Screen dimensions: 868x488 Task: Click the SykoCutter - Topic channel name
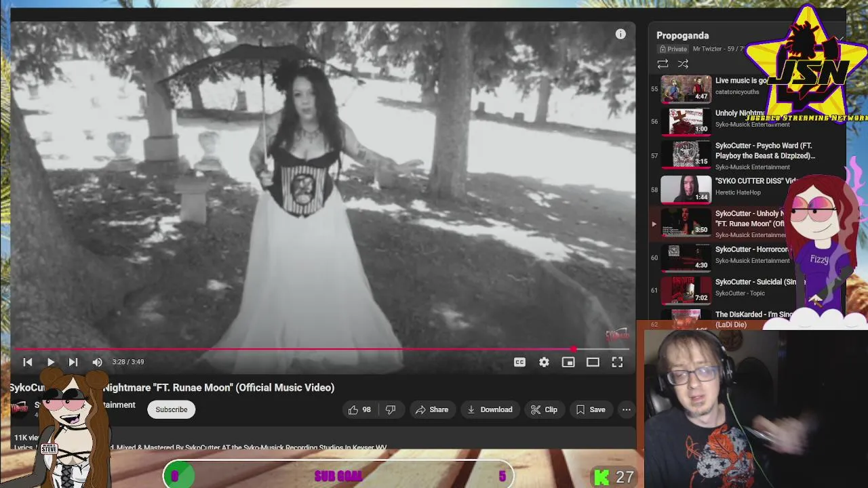pyautogui.click(x=740, y=293)
